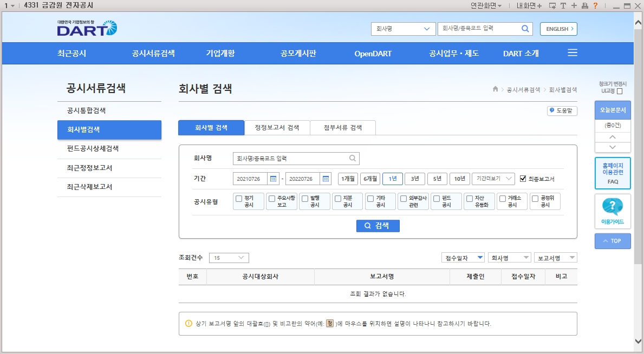Check the 주요사항보고 disclosure type

point(272,198)
